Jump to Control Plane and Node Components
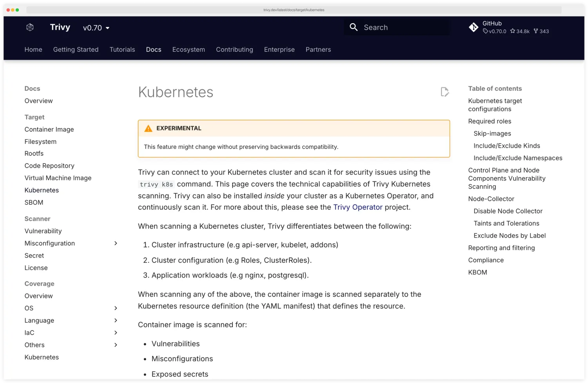This screenshot has width=588, height=383. [x=506, y=178]
